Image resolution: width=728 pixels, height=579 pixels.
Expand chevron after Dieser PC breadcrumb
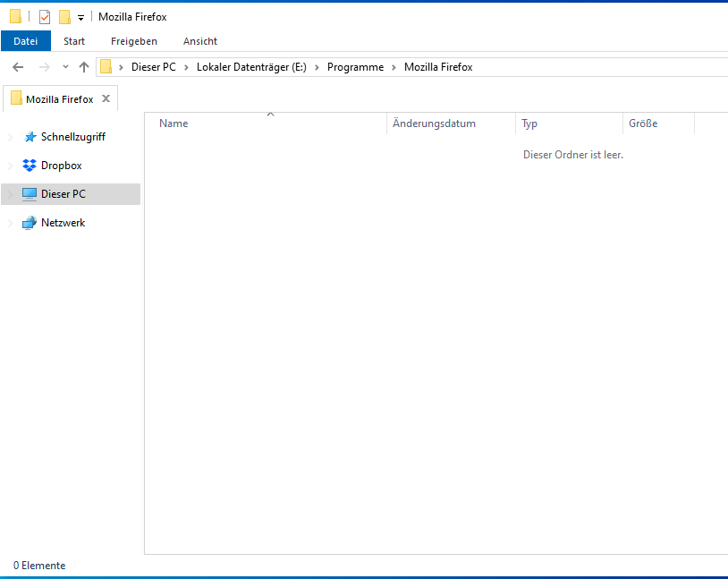(186, 67)
